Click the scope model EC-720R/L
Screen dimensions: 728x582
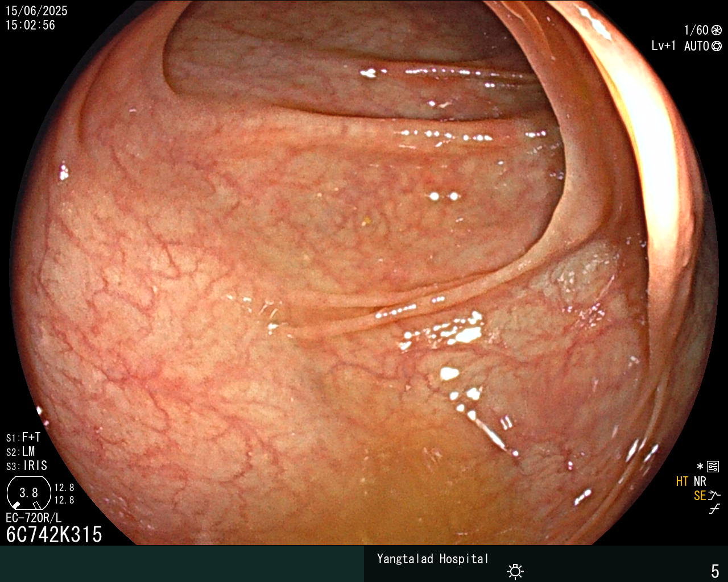point(34,518)
